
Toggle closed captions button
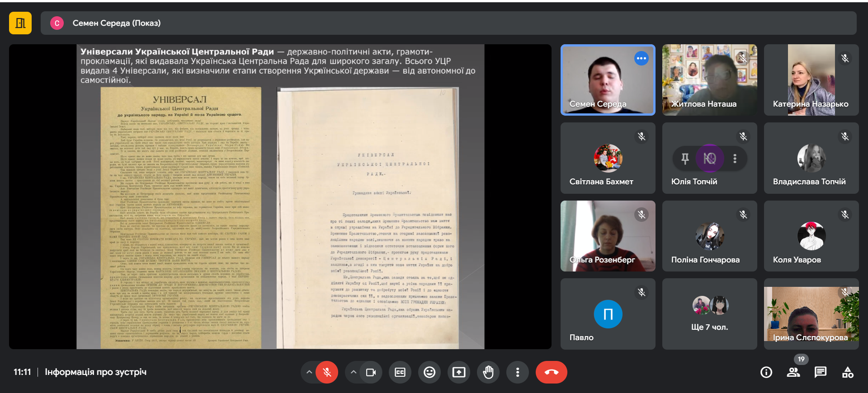point(400,372)
